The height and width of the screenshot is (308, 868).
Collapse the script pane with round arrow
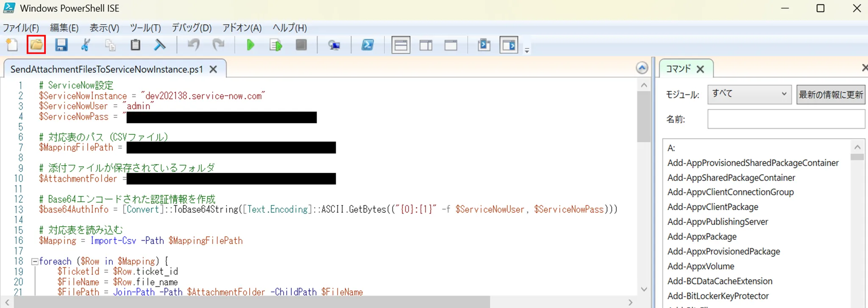point(642,68)
